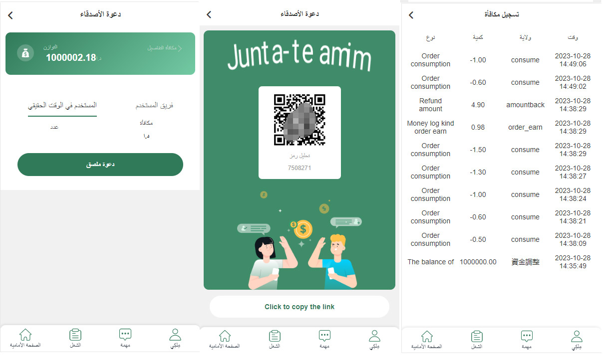The height and width of the screenshot is (364, 603).
Task: Open clipboard work icon in middle screen
Action: click(x=275, y=336)
